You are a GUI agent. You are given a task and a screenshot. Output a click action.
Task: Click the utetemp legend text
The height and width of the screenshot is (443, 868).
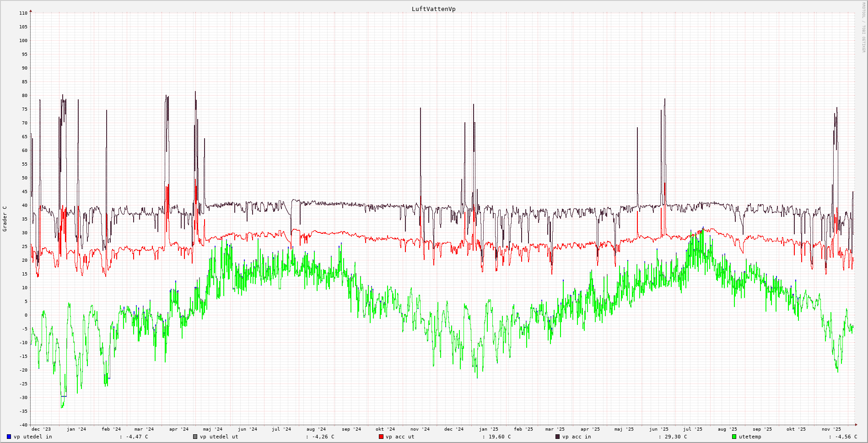pyautogui.click(x=750, y=437)
